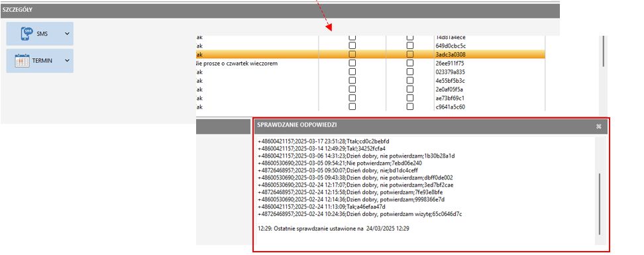Tick first checkbox in row ae73bf69c1

[x=352, y=98]
